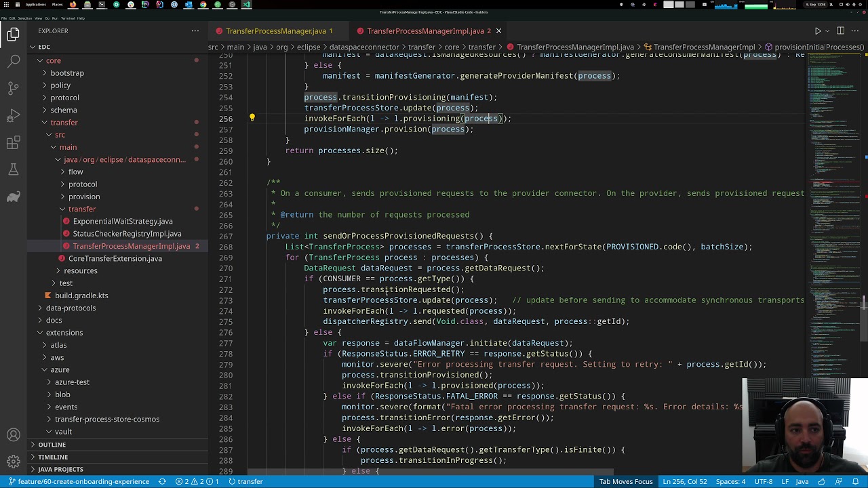Open notifications bell in status bar

856,481
